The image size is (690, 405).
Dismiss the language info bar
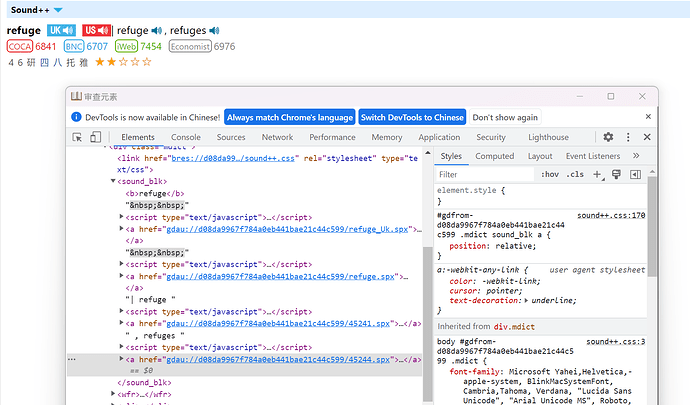click(648, 117)
